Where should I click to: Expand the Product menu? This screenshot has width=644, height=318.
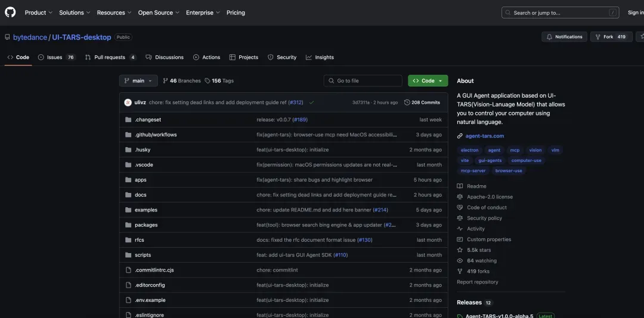[x=39, y=13]
